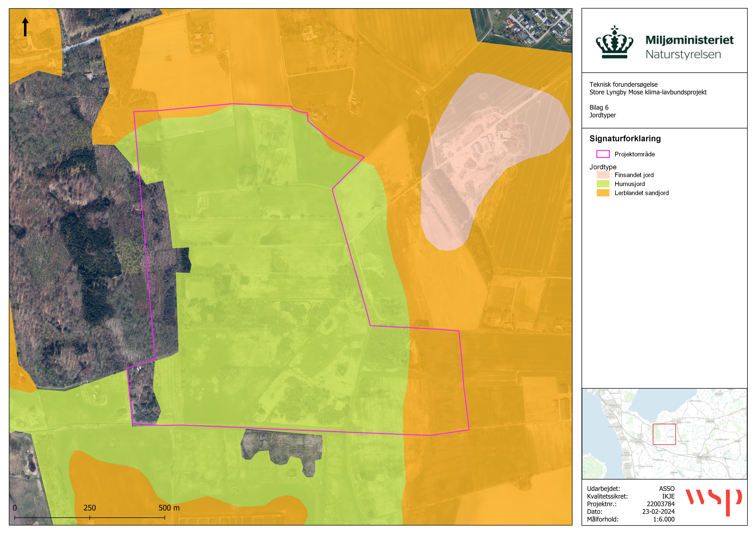The width and height of the screenshot is (756, 534).
Task: Click the Miljøministeriet title text
Action: tap(690, 40)
